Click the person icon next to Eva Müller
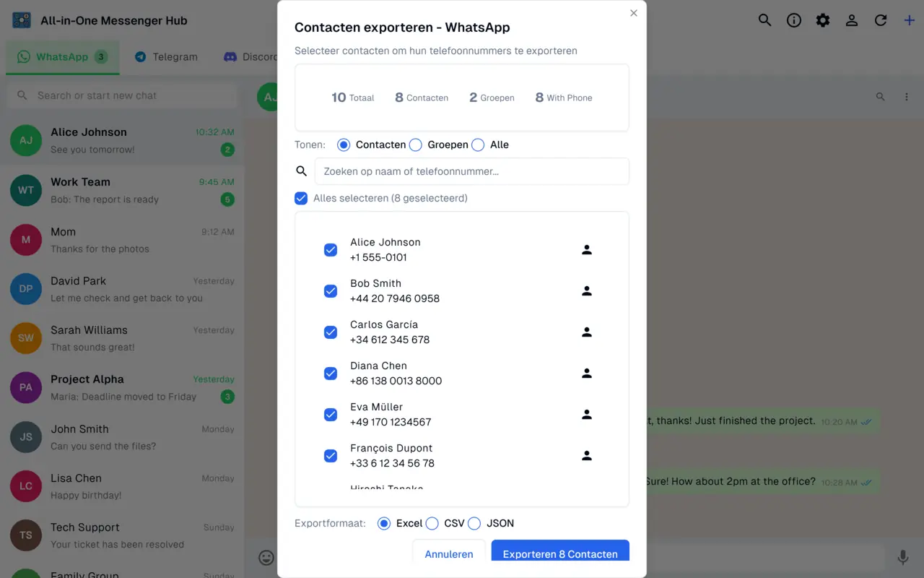 click(x=587, y=415)
